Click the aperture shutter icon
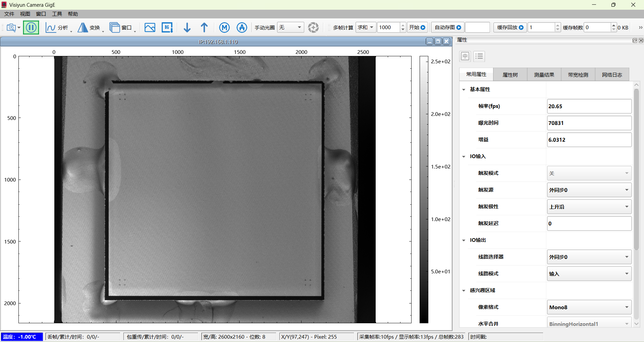Image resolution: width=644 pixels, height=342 pixels. [313, 27]
